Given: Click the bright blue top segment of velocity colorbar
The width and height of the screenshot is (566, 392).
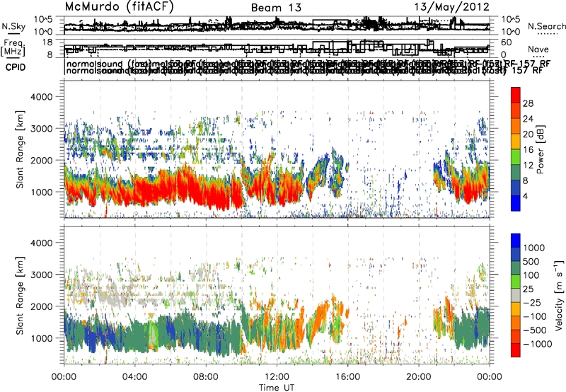Looking at the screenshot, I should click(516, 241).
